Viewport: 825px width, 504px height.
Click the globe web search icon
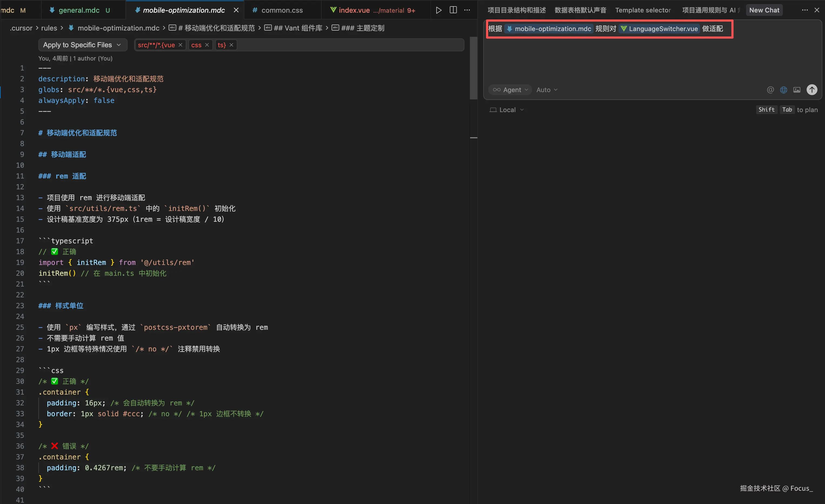(x=783, y=90)
